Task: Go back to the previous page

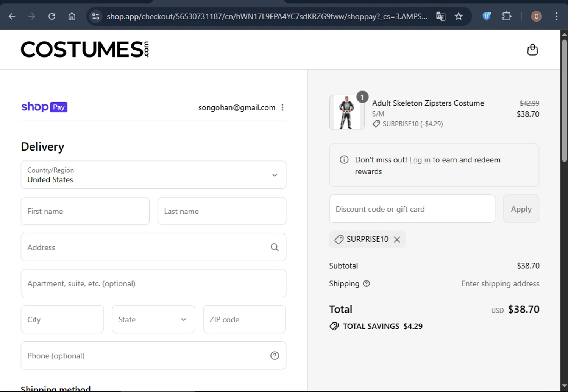Action: (x=12, y=16)
